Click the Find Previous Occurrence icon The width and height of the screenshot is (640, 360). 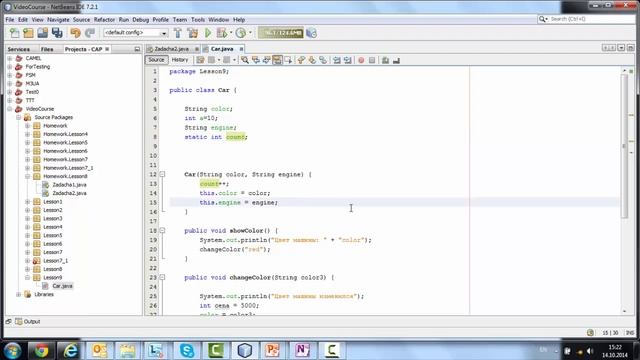[x=256, y=60]
